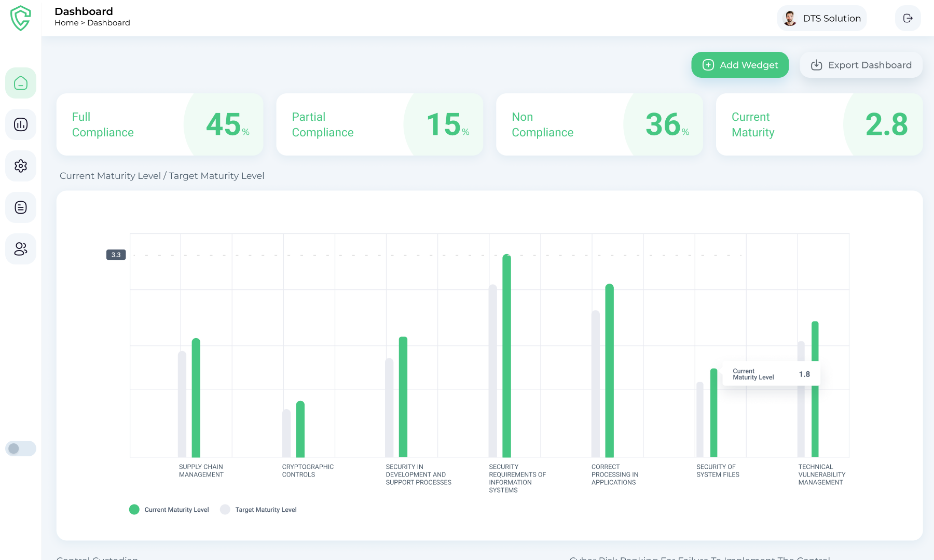Open the bar chart analytics sidebar icon

(21, 124)
